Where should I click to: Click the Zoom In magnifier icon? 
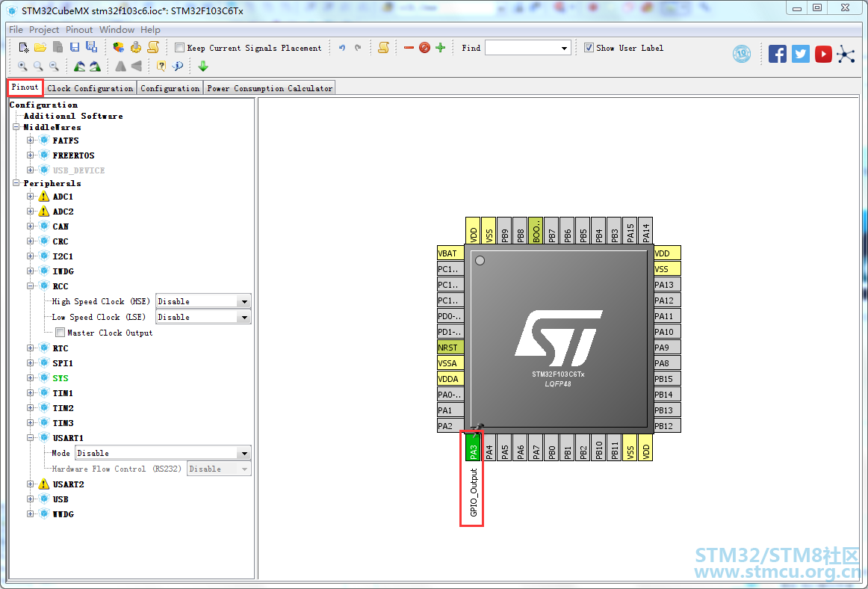[22, 66]
